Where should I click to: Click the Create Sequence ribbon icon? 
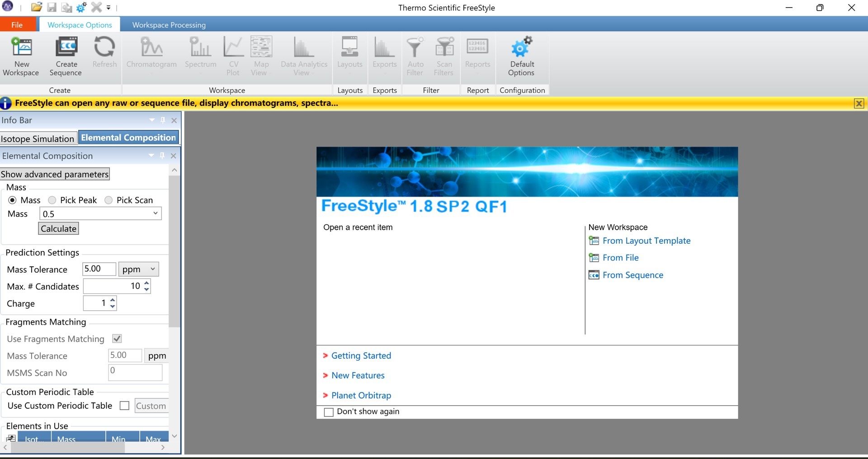(66, 47)
